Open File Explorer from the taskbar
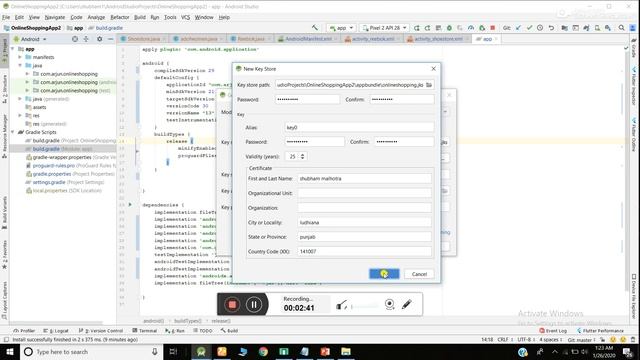The image size is (640, 360). coord(346,351)
